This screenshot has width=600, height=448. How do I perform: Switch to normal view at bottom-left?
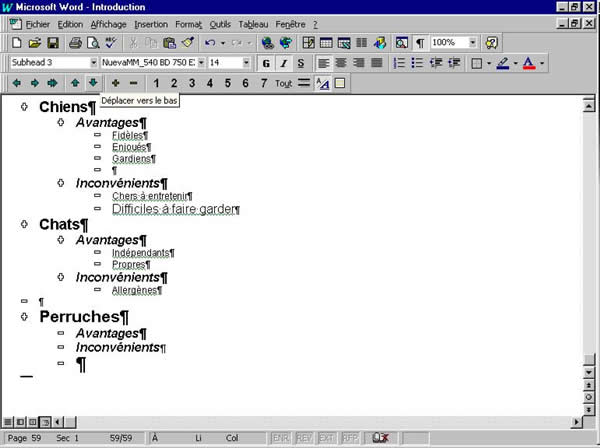click(8, 422)
